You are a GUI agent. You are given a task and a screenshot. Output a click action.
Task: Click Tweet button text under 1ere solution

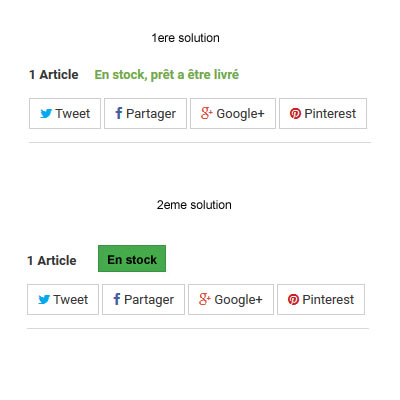pyautogui.click(x=73, y=114)
